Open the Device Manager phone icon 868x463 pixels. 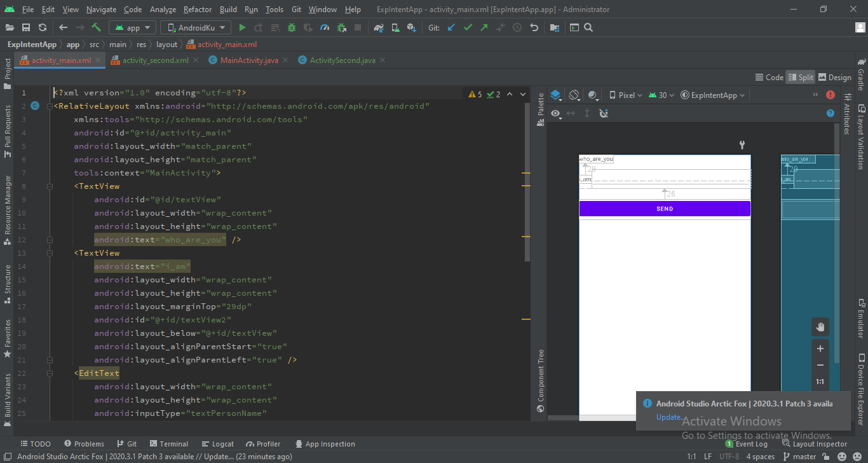click(x=395, y=27)
